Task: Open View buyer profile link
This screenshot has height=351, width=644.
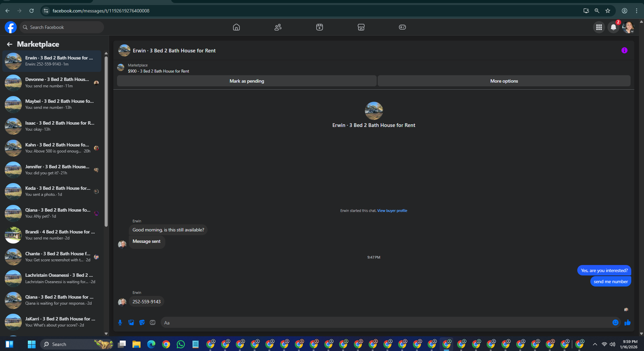Action: [x=392, y=211]
